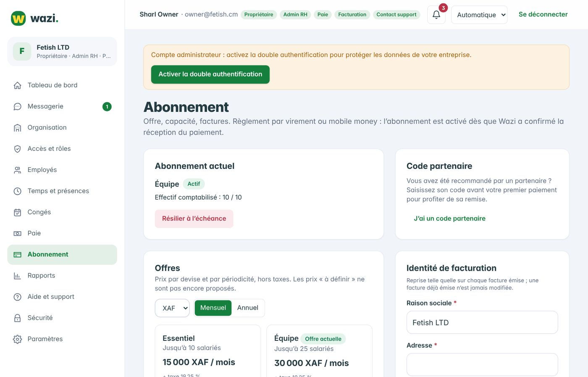Switch billing period to Annuel
This screenshot has height=377, width=588.
point(248,308)
